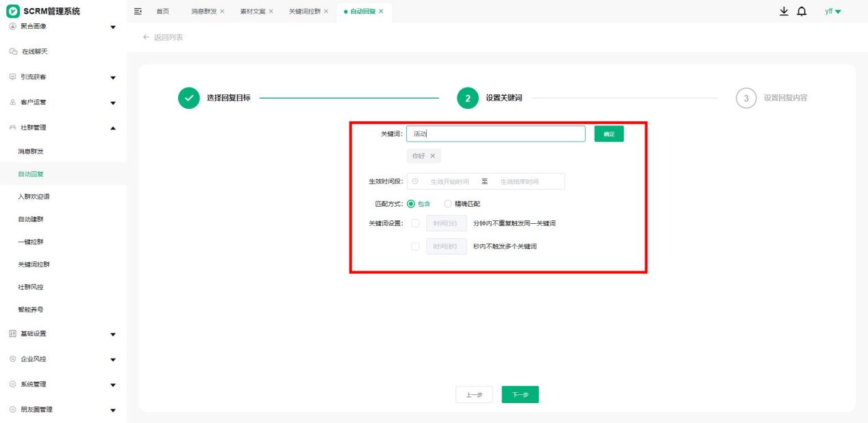Collapse sidebar with the menu fold icon
This screenshot has height=423, width=868.
coord(138,12)
